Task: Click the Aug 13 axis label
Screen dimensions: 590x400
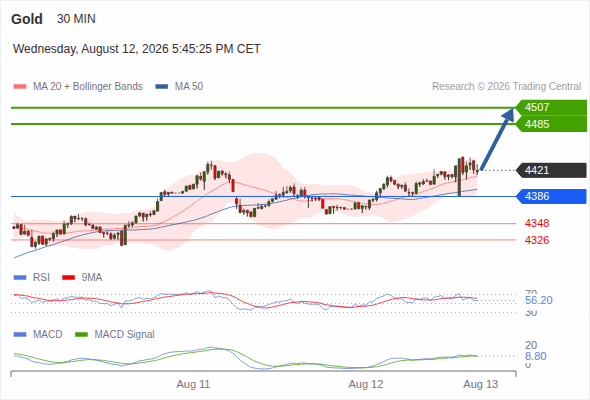Action: pyautogui.click(x=481, y=385)
